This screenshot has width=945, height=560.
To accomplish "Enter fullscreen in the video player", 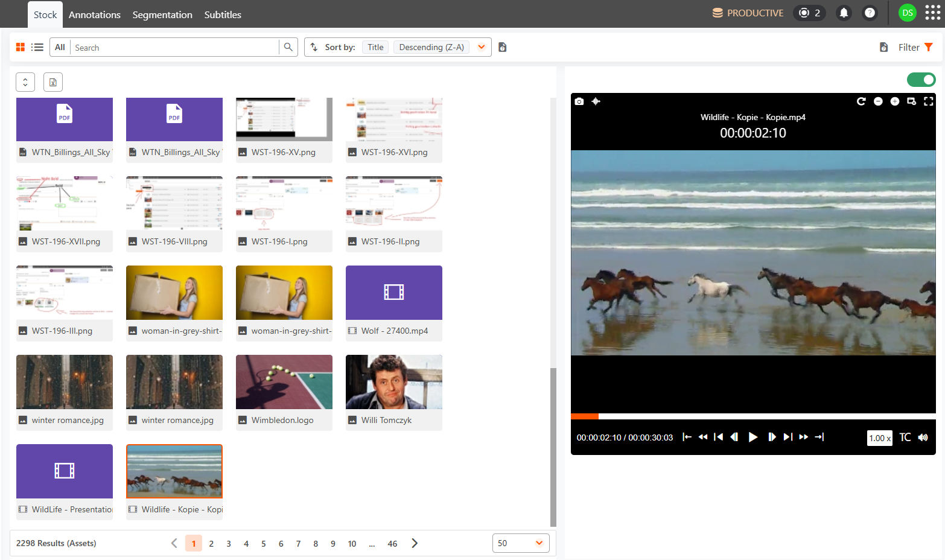I will pos(929,101).
